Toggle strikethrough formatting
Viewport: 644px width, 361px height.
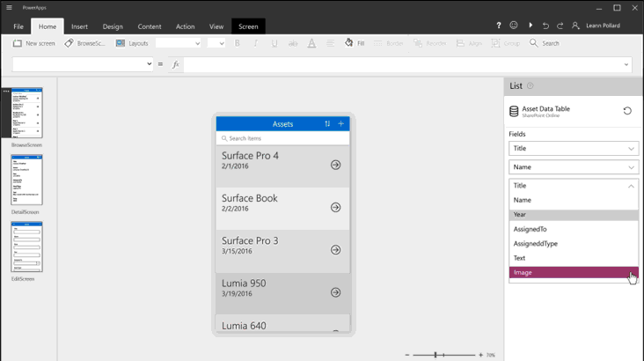point(293,43)
